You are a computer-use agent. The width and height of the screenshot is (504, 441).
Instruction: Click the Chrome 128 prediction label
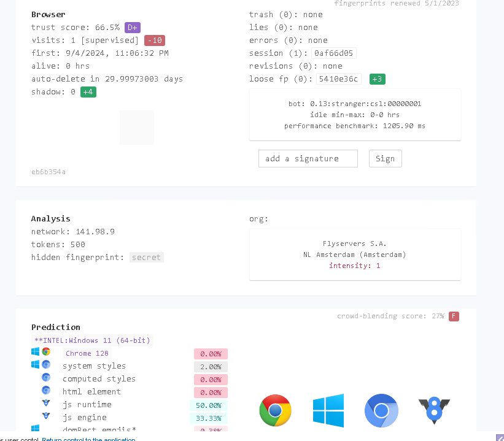87,353
